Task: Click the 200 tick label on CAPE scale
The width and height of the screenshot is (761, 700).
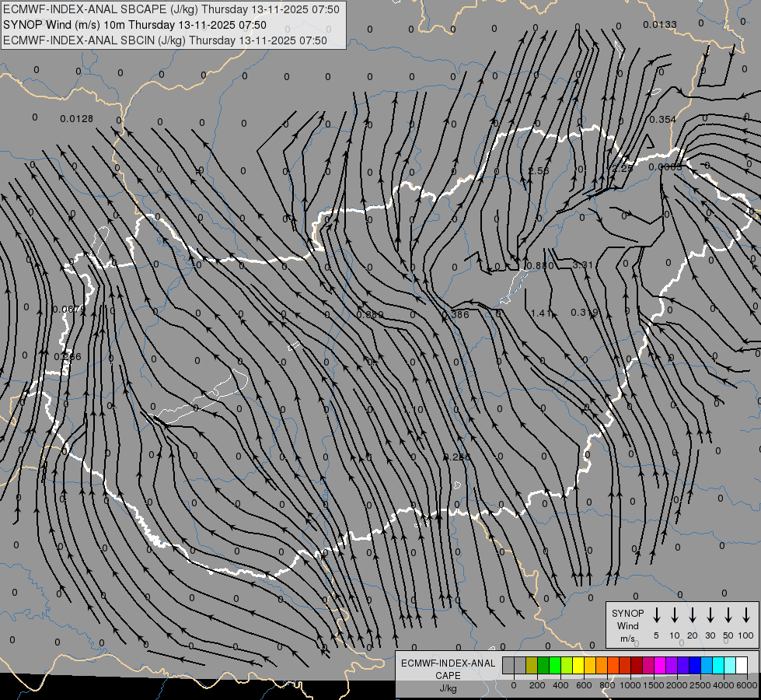Action: point(537,685)
